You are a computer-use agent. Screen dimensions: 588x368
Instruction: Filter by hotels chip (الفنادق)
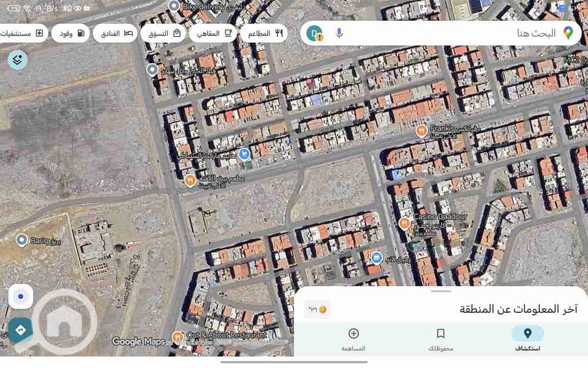click(x=115, y=33)
